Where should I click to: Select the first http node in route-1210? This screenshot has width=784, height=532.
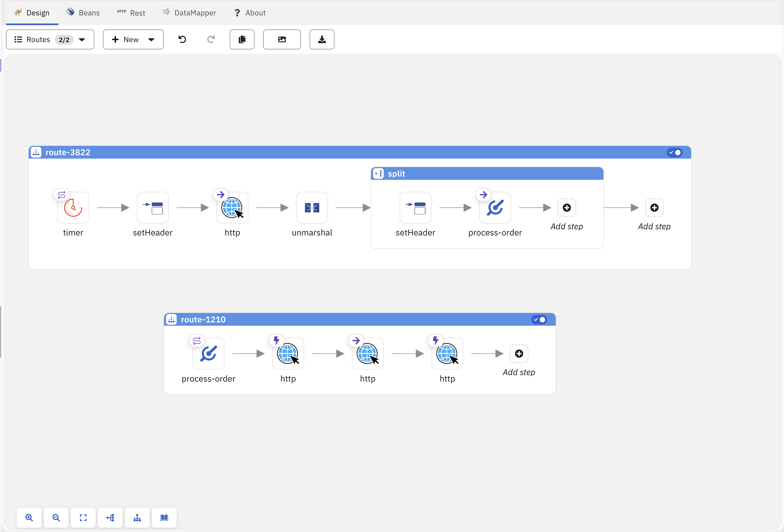[288, 354]
